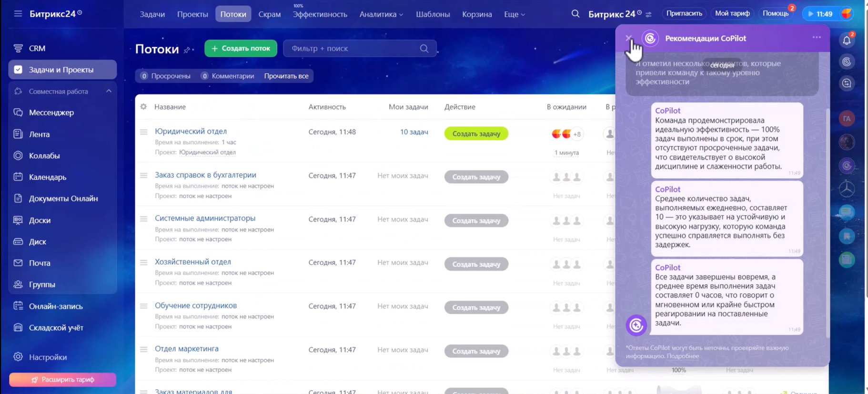This screenshot has height=394, width=868.
Task: Open Документы Онлайн in the sidebar
Action: pyautogui.click(x=62, y=198)
